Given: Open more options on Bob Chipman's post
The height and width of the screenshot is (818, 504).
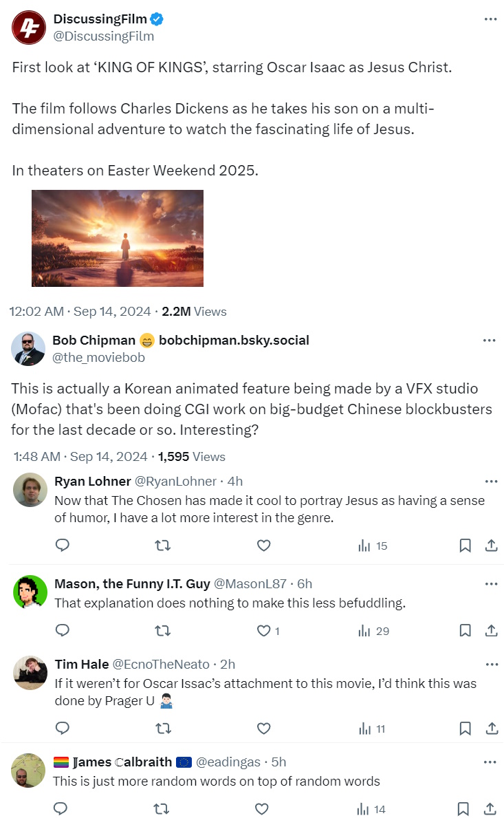Looking at the screenshot, I should pos(490,341).
